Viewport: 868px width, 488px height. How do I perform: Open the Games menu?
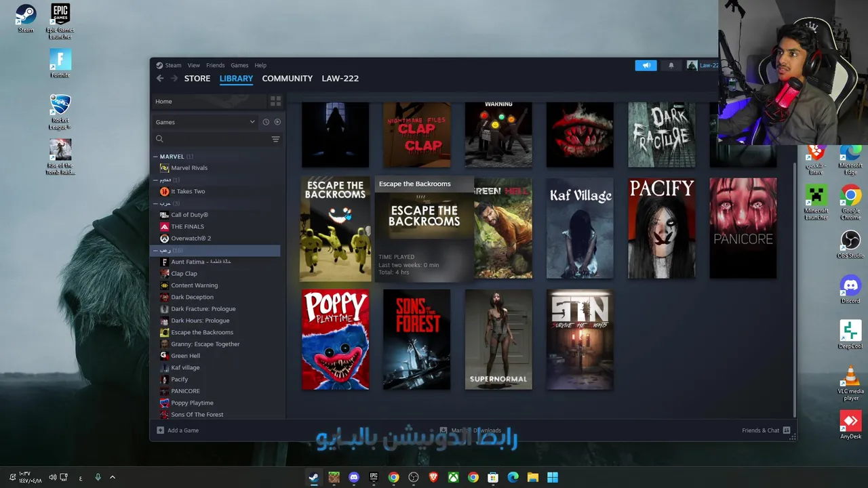(239, 65)
